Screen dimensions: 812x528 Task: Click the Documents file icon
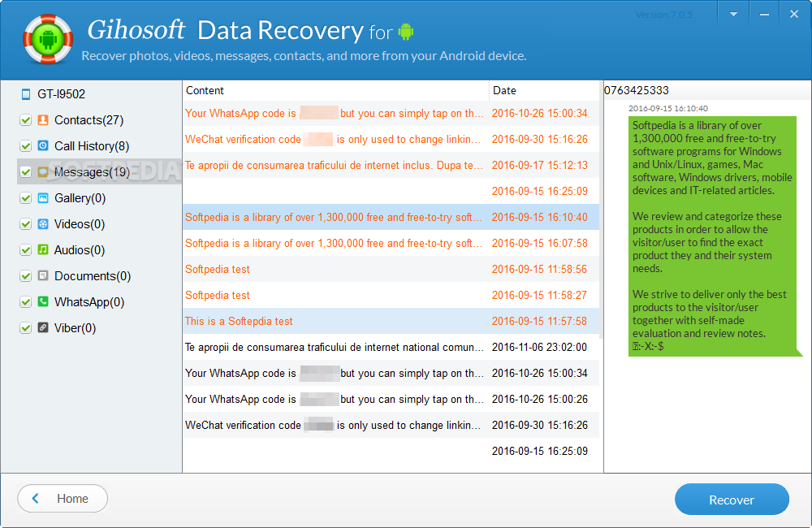pos(44,275)
